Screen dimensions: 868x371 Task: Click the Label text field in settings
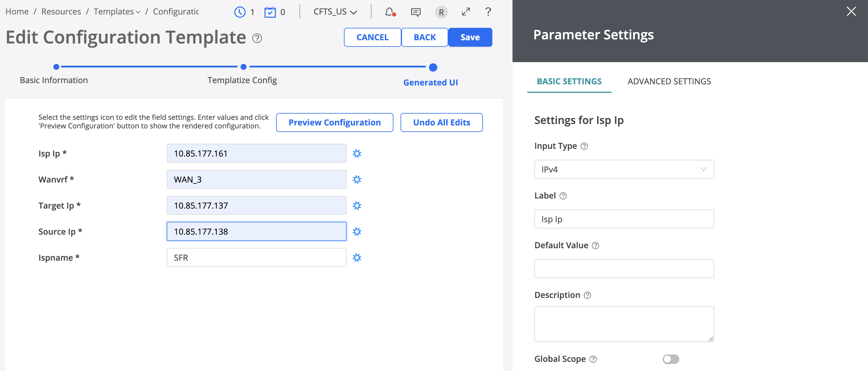coord(624,219)
